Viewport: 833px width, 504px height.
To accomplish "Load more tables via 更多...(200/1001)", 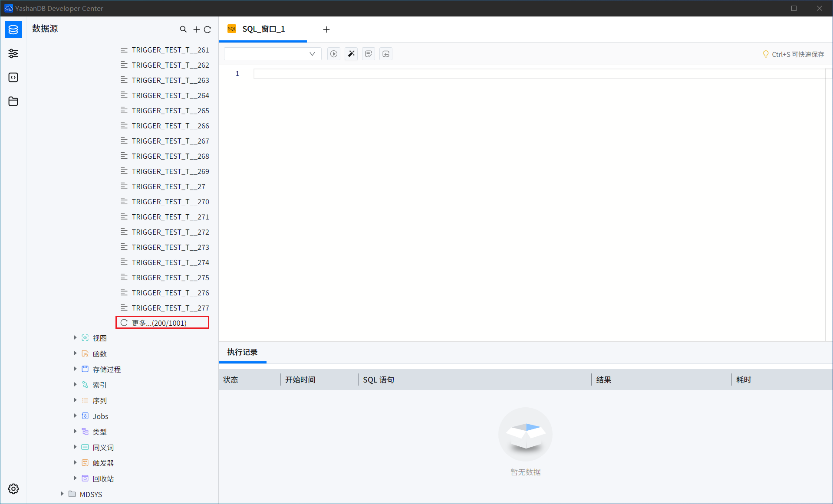I will click(x=159, y=323).
